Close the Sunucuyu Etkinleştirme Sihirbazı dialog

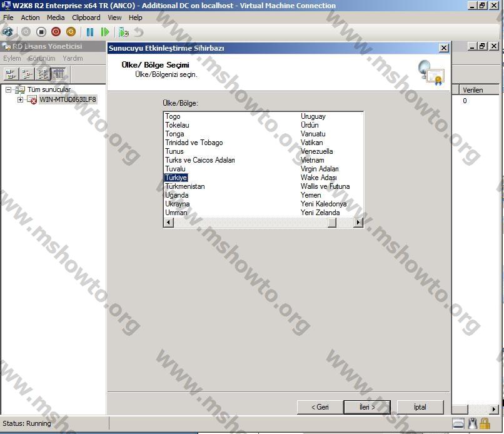(x=443, y=48)
